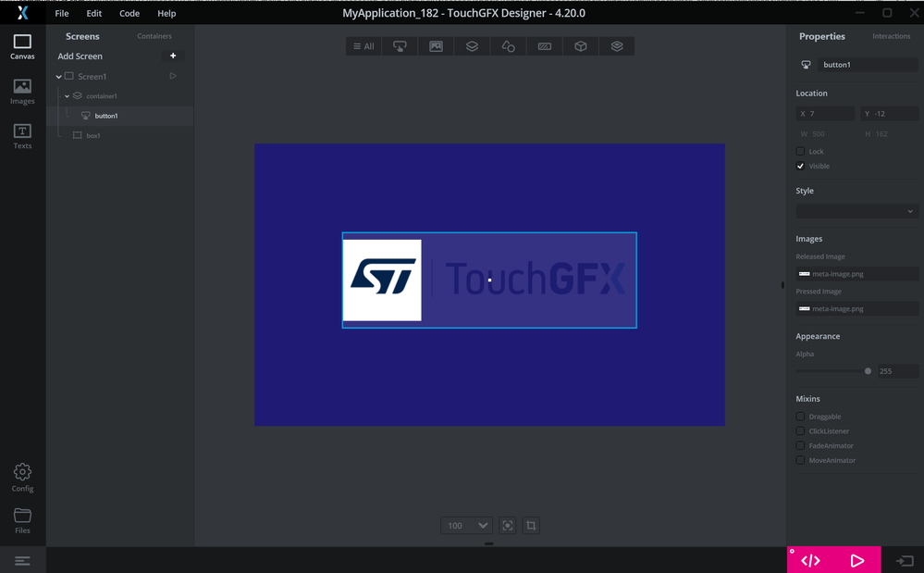Click the crop icon in zoom bar
Viewport: 924px width, 573px height.
(x=531, y=525)
